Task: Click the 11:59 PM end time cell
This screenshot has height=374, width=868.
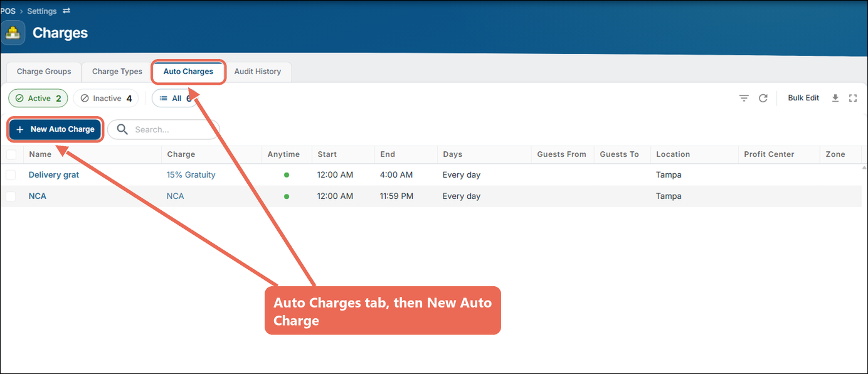Action: tap(396, 196)
